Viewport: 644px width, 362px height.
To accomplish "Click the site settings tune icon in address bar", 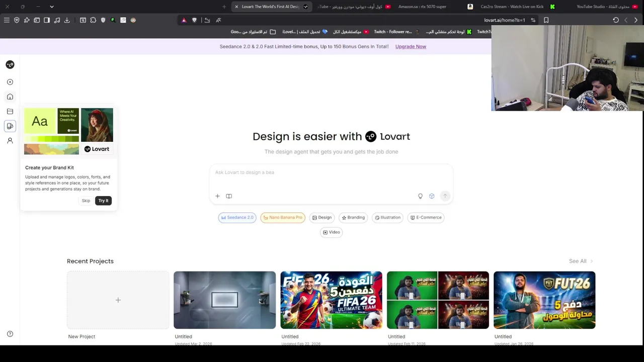I will pos(533,20).
